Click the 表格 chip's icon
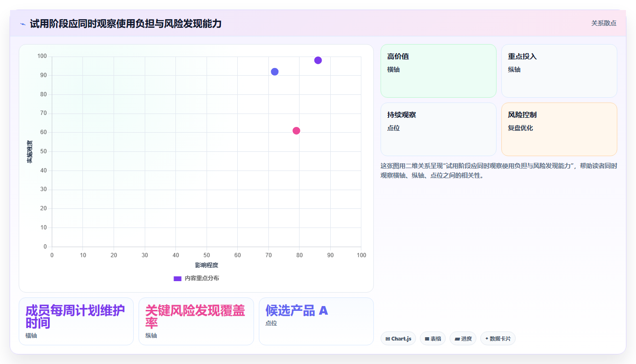Screen dimensions: 636x364 tap(427, 339)
